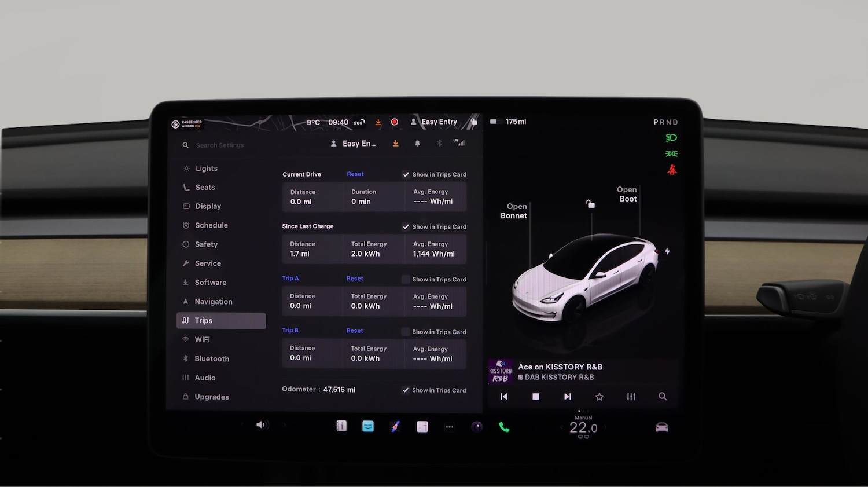Image resolution: width=868 pixels, height=487 pixels.
Task: Open the Easy En... driver profile dropdown
Action: click(x=352, y=143)
